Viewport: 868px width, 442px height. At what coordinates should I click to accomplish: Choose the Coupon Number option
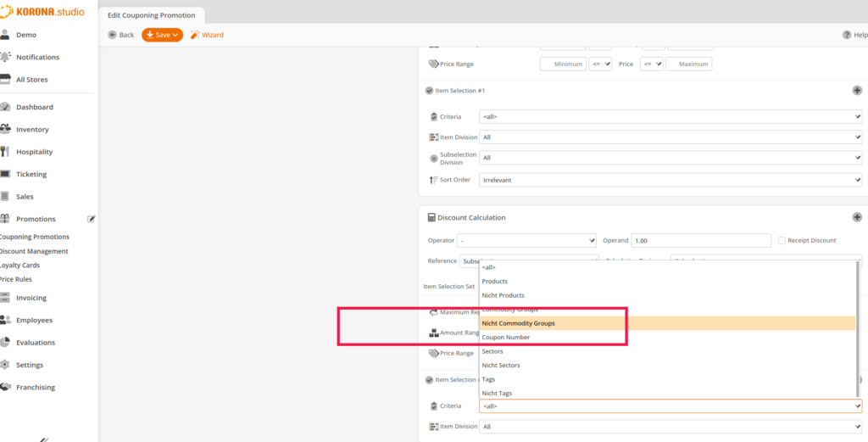pos(667,338)
